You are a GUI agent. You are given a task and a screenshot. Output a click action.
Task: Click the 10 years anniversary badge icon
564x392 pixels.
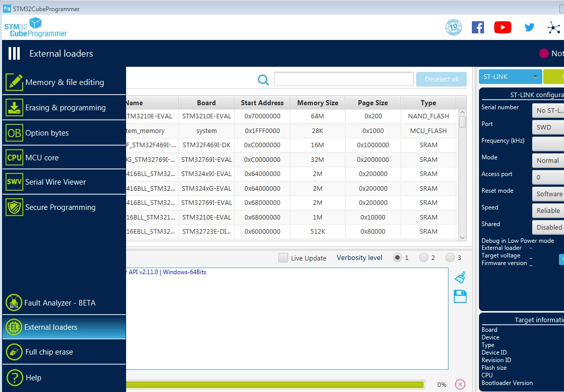454,27
